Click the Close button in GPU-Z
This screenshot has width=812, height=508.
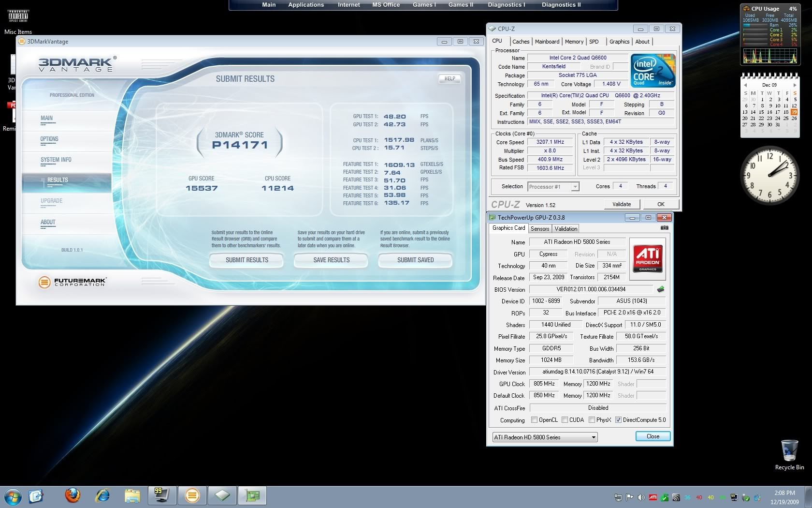[652, 436]
